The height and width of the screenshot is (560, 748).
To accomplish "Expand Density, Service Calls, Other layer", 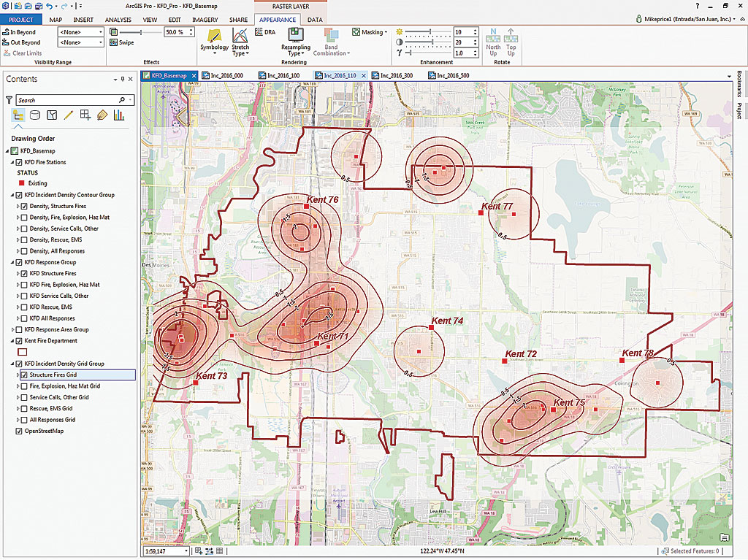I will click(x=18, y=229).
